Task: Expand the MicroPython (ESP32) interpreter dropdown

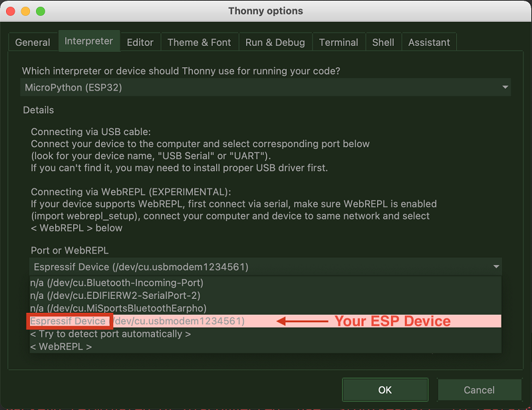Action: (265, 87)
